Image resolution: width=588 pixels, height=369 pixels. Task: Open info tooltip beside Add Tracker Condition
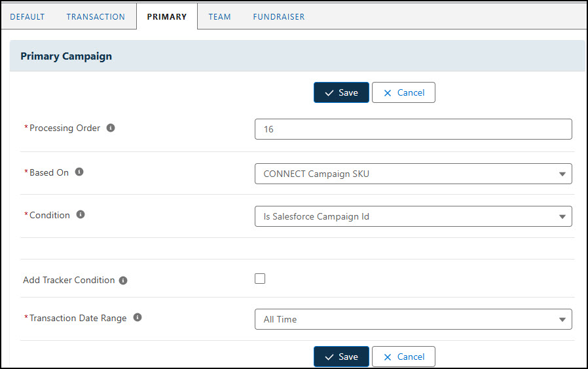pyautogui.click(x=123, y=281)
